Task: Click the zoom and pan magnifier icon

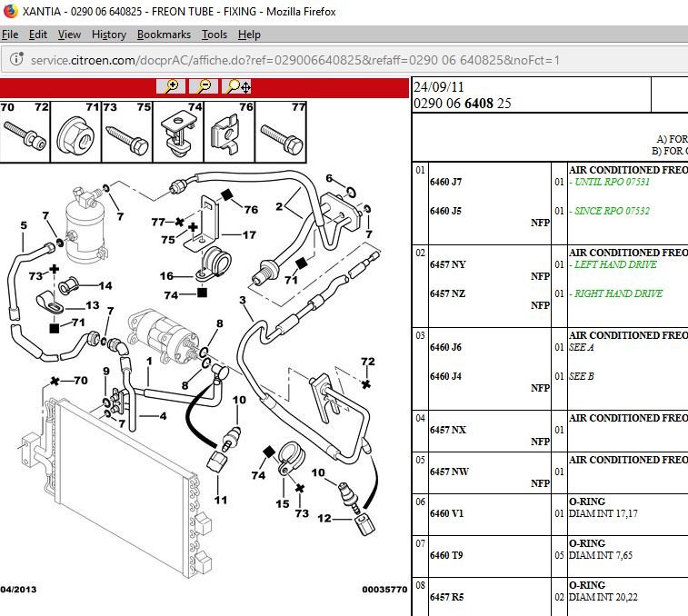Action: [x=236, y=86]
